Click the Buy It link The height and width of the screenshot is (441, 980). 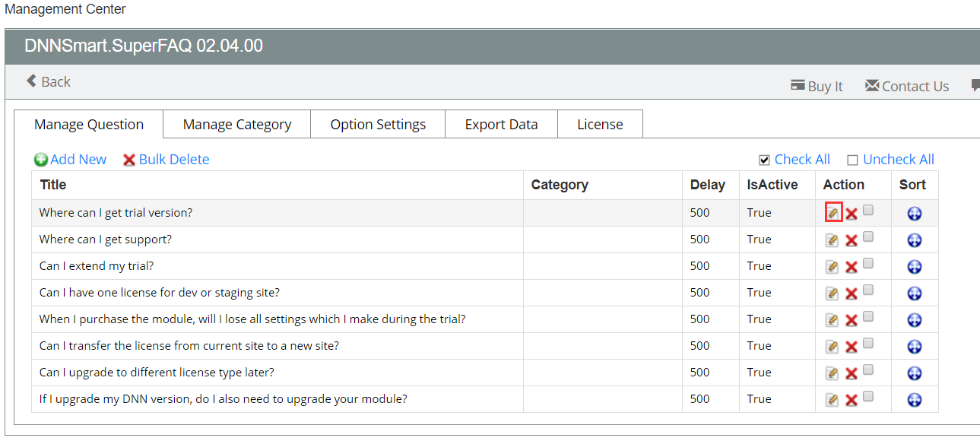pyautogui.click(x=817, y=86)
